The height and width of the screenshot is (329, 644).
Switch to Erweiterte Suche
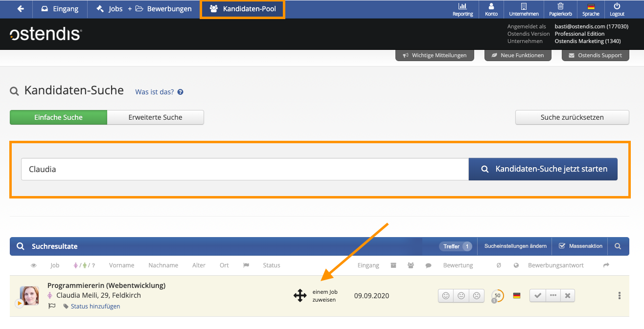coord(155,117)
